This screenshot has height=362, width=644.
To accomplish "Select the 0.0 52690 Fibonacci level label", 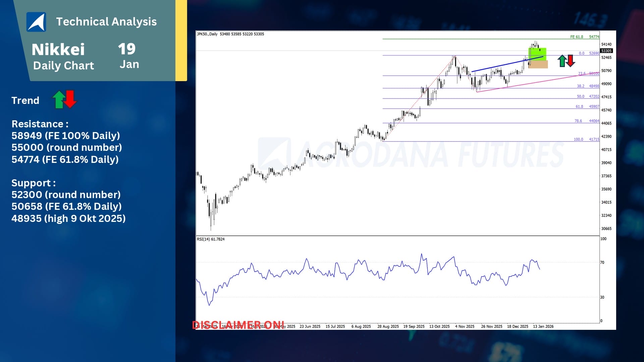I will pos(589,53).
